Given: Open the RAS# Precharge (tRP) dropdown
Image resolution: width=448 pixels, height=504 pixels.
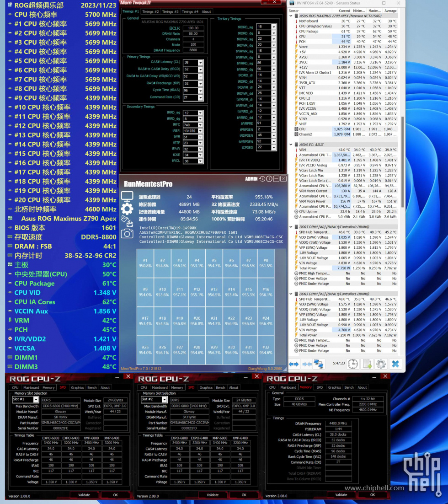Looking at the screenshot, I should (201, 84).
